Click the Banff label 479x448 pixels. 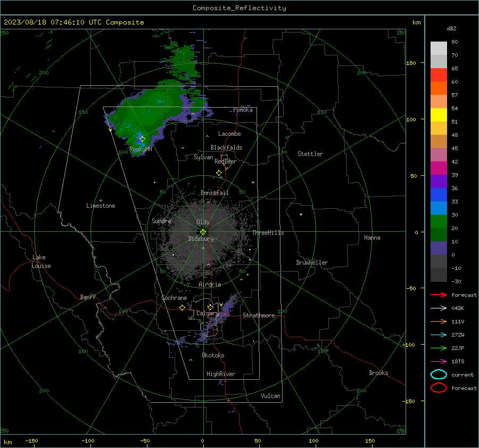pos(88,297)
